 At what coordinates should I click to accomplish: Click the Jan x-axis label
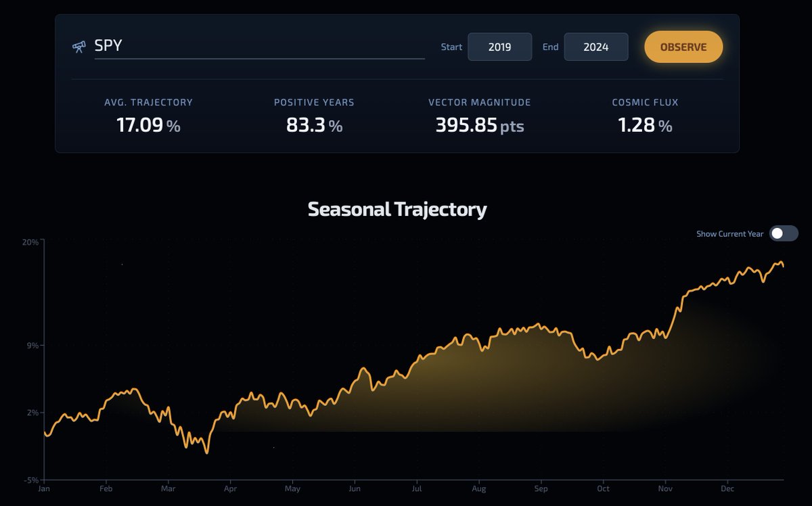click(x=44, y=488)
